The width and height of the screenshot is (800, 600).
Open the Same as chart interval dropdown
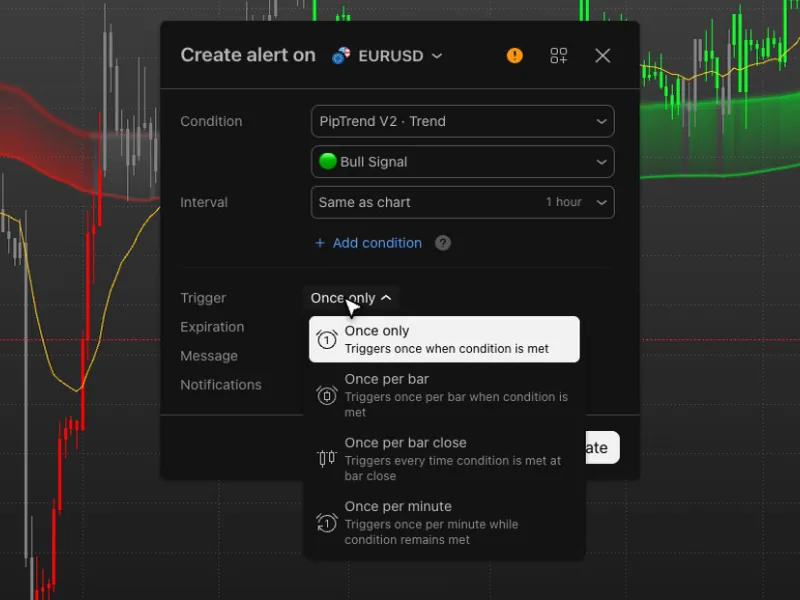point(462,202)
